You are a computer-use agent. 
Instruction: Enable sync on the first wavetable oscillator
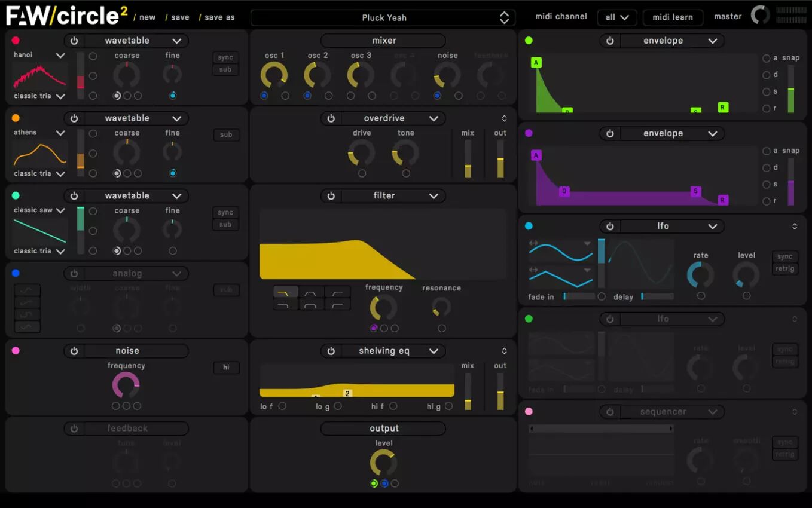coord(225,57)
